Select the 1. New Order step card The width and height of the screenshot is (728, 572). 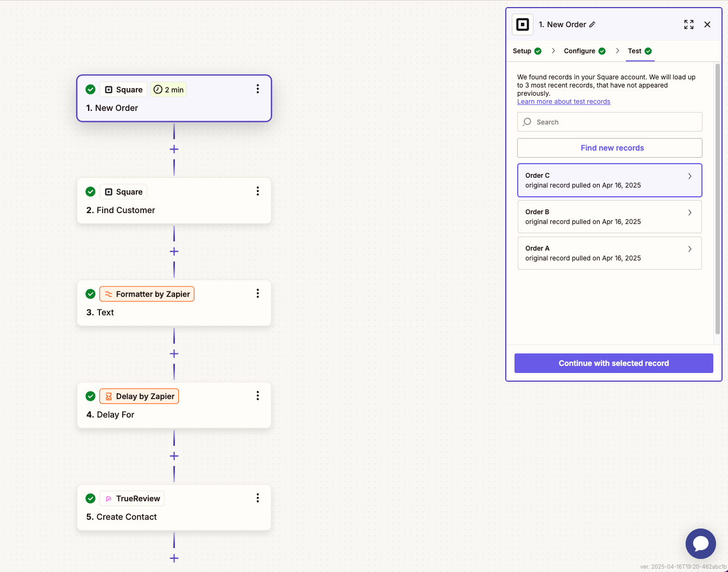coord(174,98)
